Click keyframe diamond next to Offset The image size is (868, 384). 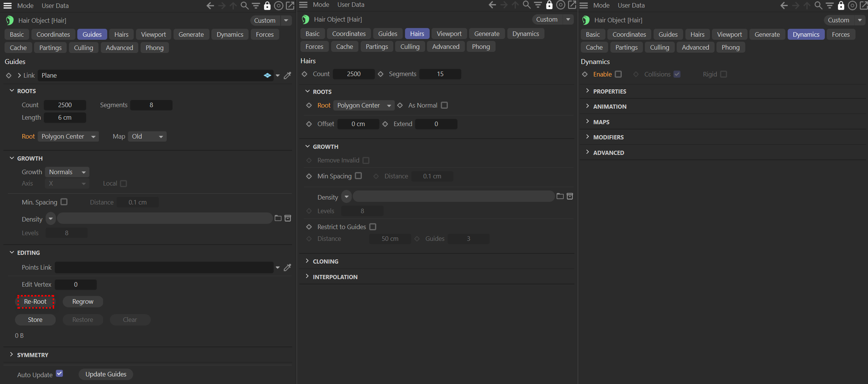click(309, 124)
